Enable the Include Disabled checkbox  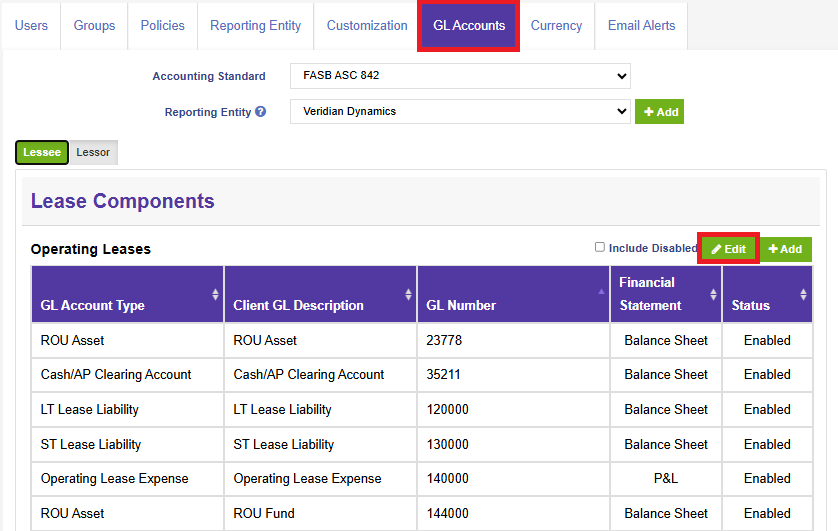pos(600,247)
